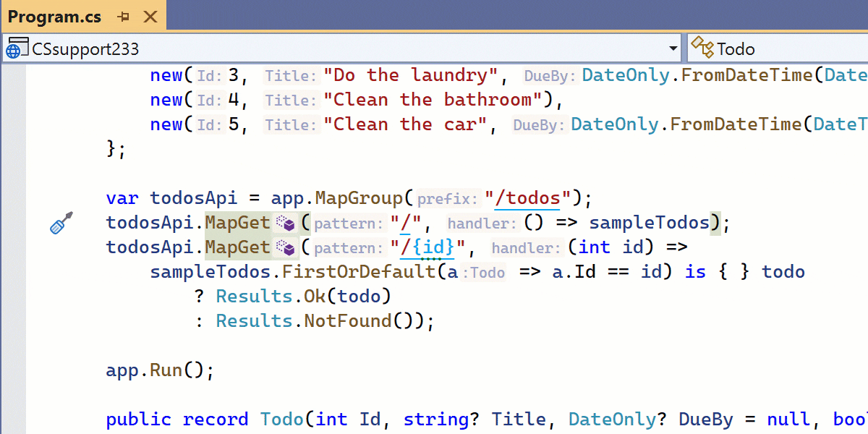Open the CSsupport233 project dropdown arrow

(x=673, y=48)
